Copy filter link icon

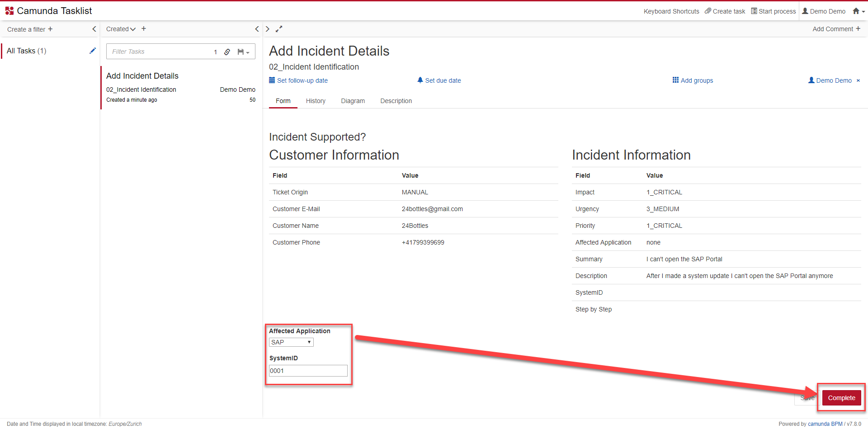(227, 52)
